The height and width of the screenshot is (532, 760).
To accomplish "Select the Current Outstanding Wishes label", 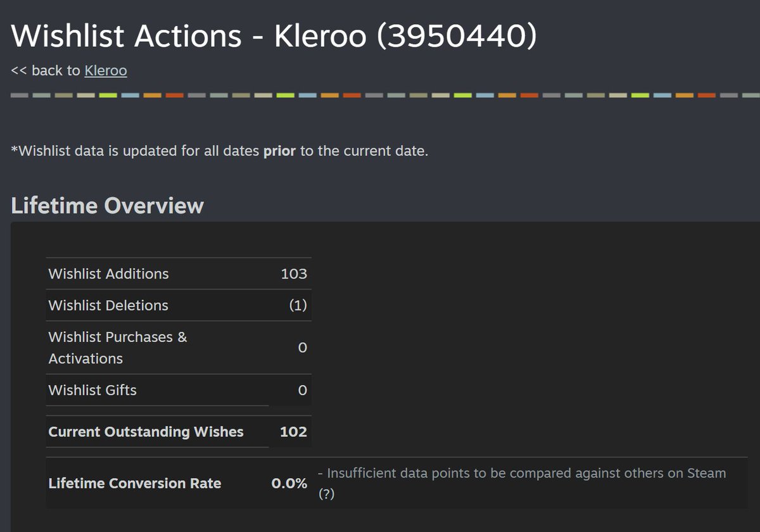I will click(146, 432).
